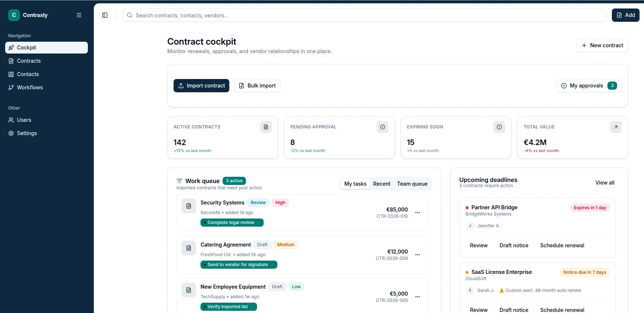Click the High priority tag
Viewport: 644px width, 313px height.
point(280,203)
